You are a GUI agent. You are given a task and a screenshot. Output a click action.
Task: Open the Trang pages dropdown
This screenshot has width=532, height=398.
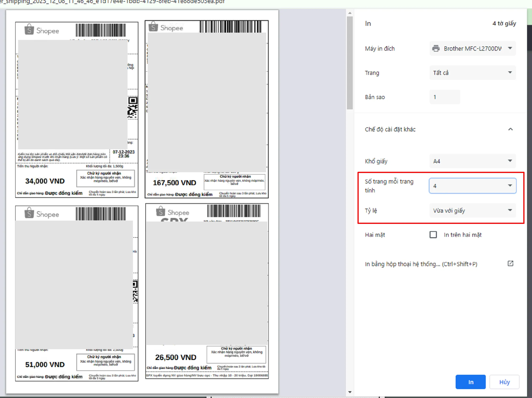click(x=472, y=73)
